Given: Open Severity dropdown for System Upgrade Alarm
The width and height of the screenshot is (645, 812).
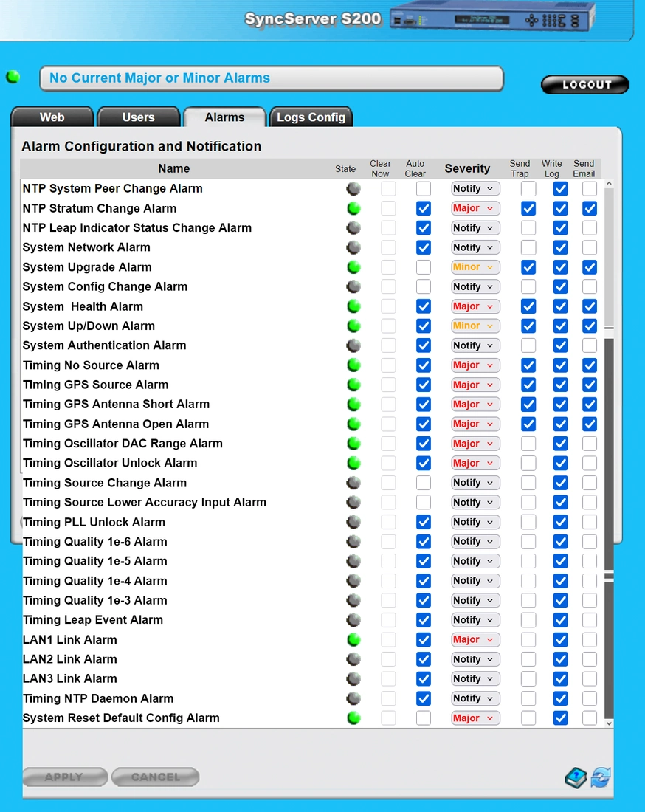Looking at the screenshot, I should [x=475, y=267].
